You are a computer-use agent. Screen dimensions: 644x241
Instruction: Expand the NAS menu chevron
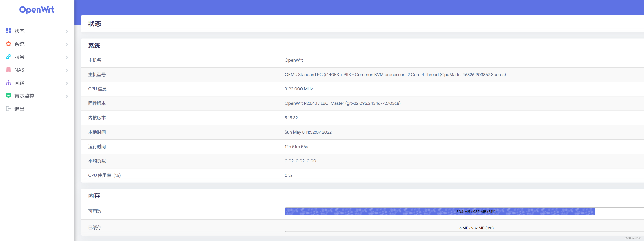67,70
